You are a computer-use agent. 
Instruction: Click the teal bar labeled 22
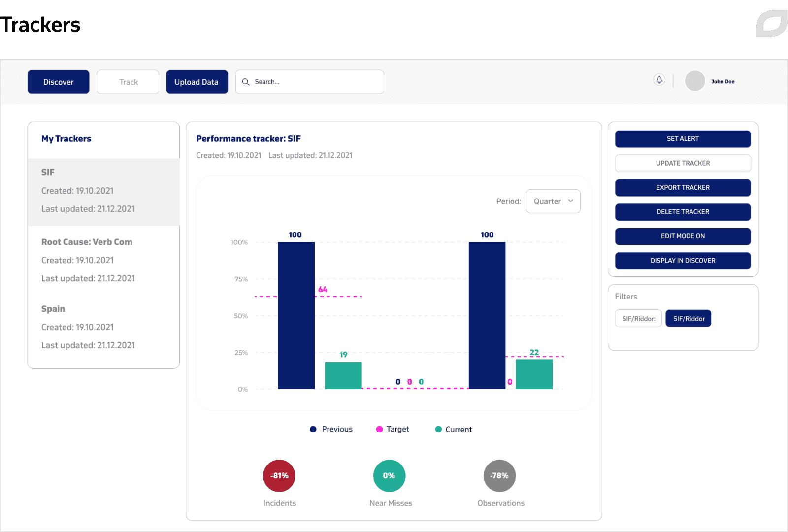(x=534, y=374)
